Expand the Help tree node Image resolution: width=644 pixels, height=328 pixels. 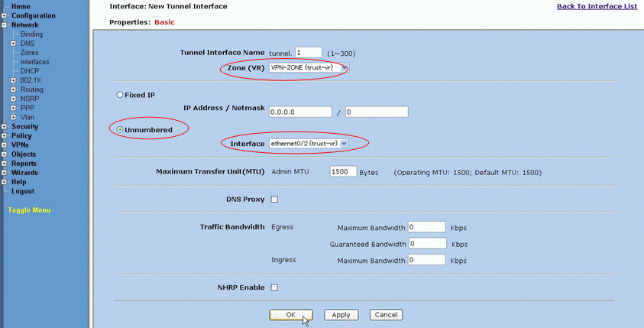tap(4, 182)
